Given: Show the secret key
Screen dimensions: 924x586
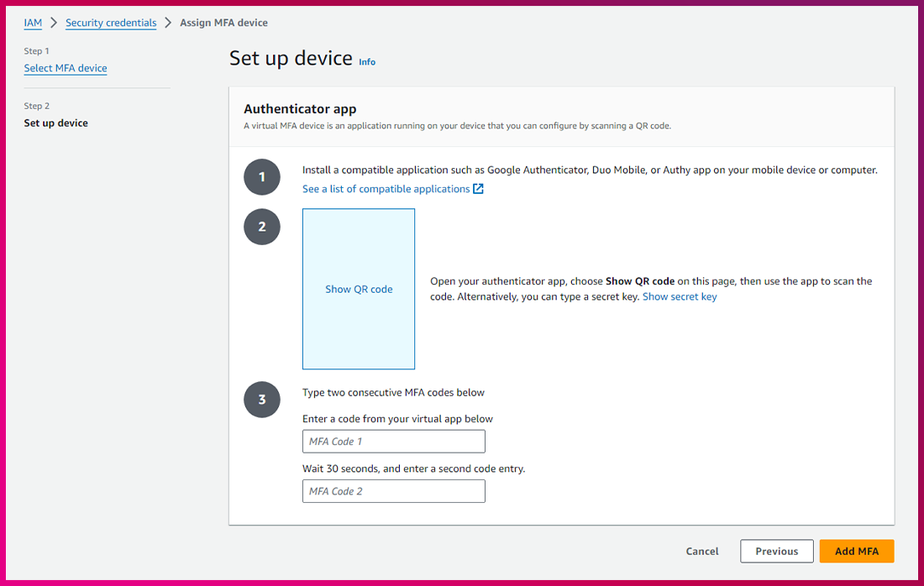Looking at the screenshot, I should tap(680, 296).
